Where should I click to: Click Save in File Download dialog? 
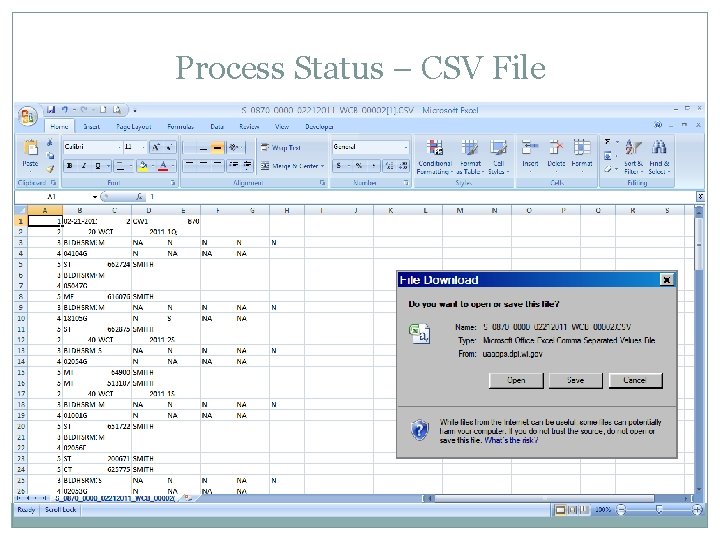[x=575, y=380]
